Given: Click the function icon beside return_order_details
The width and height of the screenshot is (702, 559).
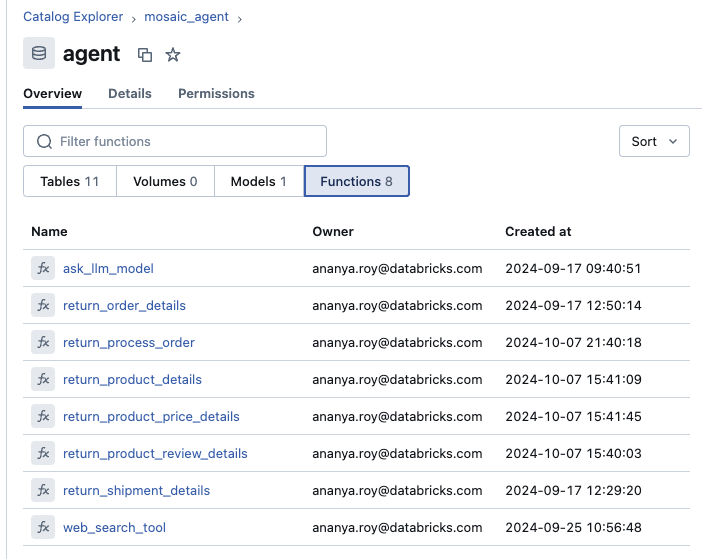Looking at the screenshot, I should [x=43, y=305].
